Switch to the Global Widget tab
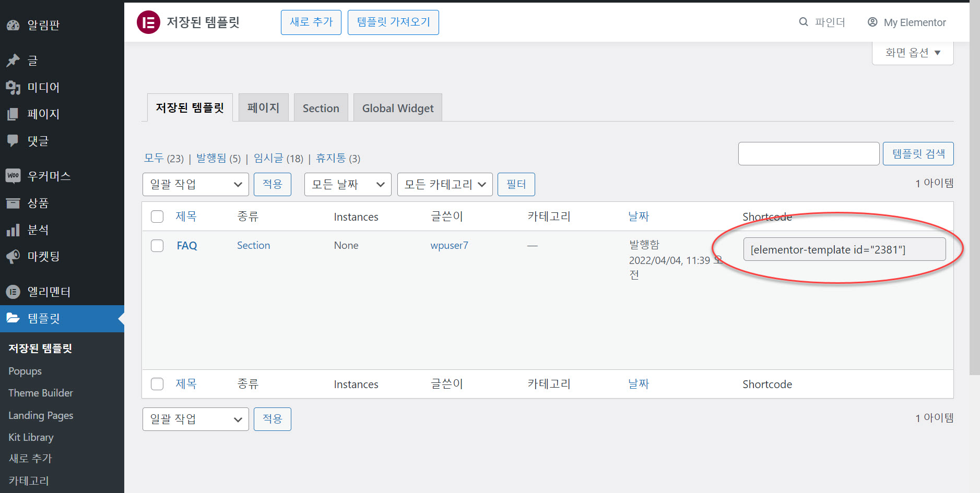This screenshot has height=493, width=980. [x=397, y=107]
